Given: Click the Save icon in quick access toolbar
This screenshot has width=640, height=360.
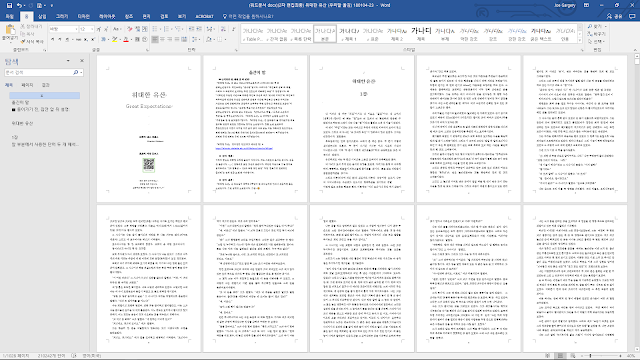Looking at the screenshot, I should point(9,5).
